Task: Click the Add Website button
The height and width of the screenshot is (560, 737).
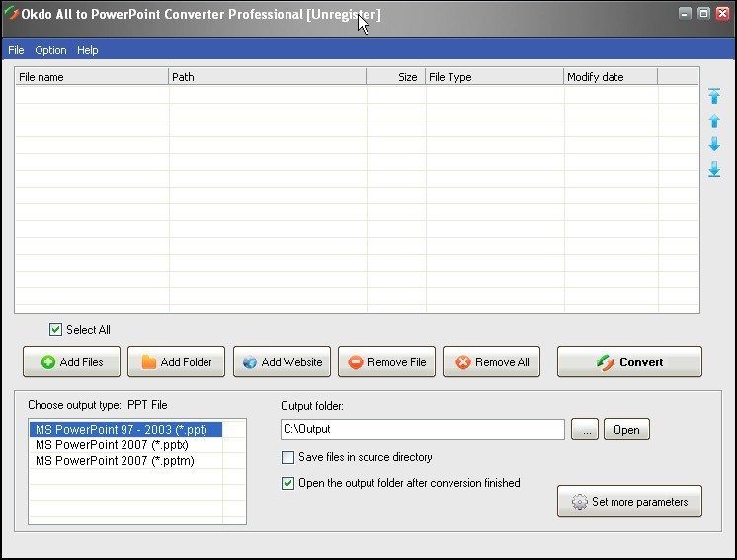Action: (282, 361)
